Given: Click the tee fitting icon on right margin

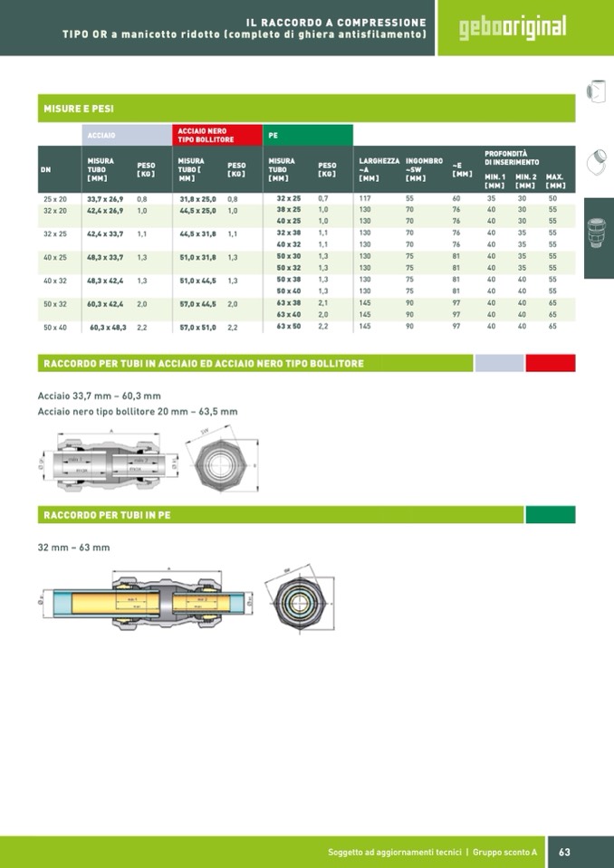Looking at the screenshot, I should point(595,92).
